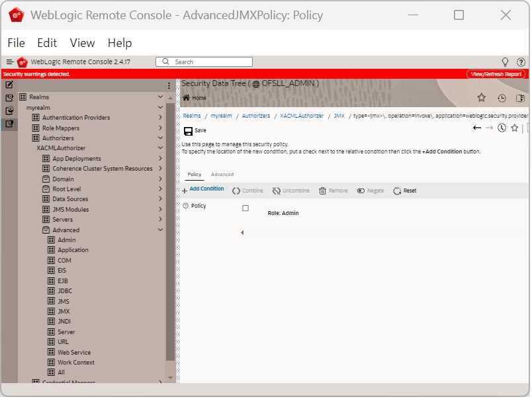Go forward with the right arrow icon
This screenshot has height=399, width=532.
click(x=490, y=128)
